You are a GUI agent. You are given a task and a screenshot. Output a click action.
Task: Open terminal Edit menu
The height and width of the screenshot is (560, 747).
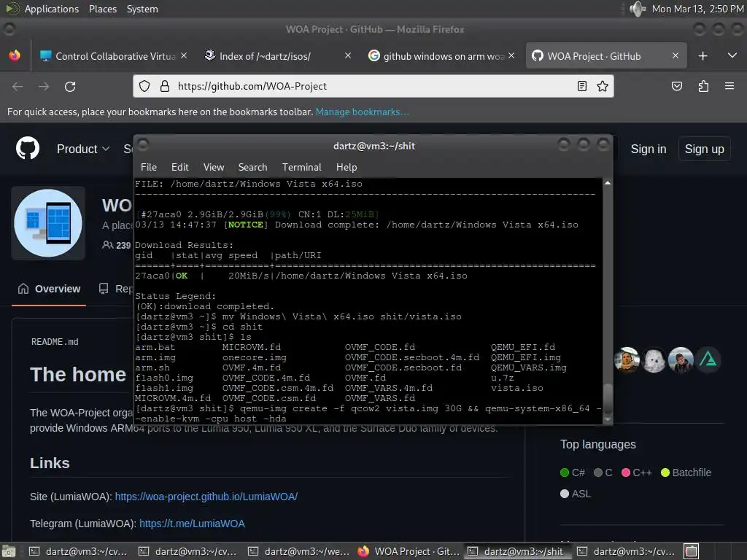point(179,167)
